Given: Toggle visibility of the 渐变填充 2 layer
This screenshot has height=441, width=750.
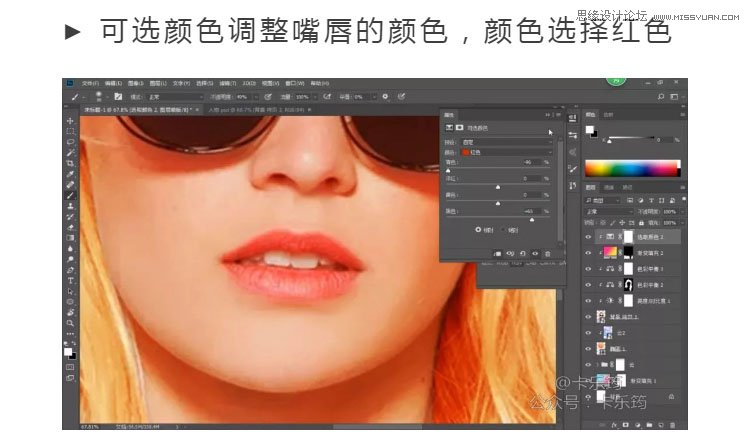Looking at the screenshot, I should (588, 254).
